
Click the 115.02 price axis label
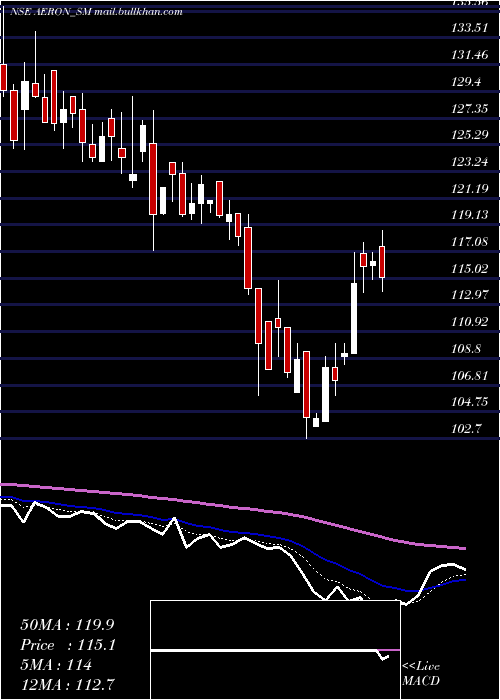(470, 268)
